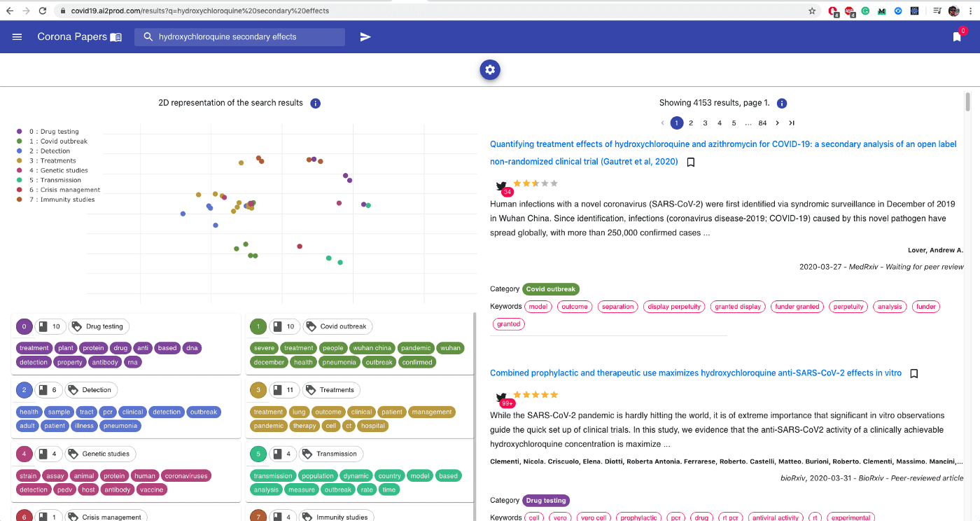This screenshot has width=980, height=521.
Task: Click cluster 3 gold number badge
Action: point(258,390)
